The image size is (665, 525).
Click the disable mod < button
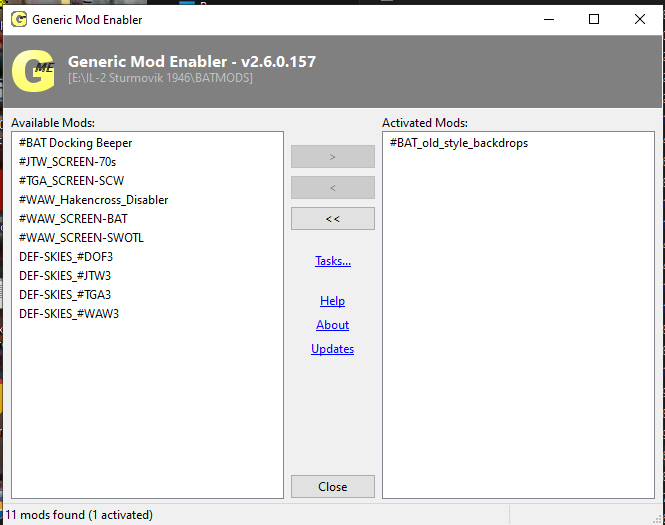coord(333,188)
